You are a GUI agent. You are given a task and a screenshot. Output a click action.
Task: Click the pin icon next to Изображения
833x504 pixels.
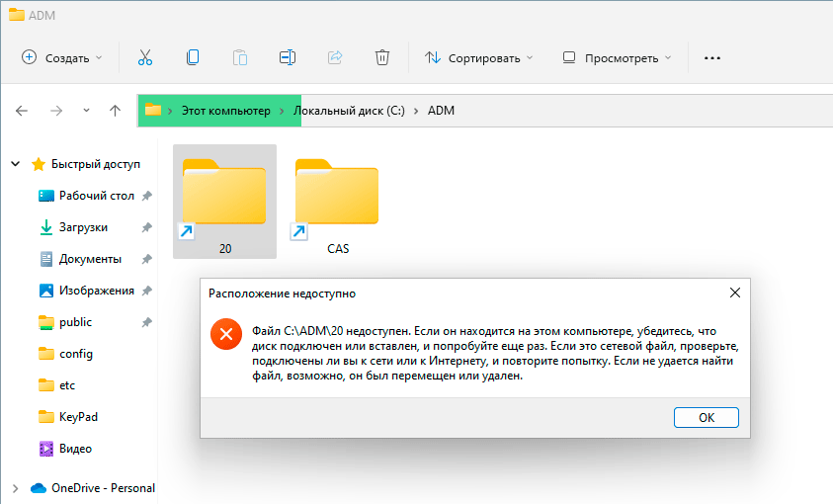coord(146,291)
